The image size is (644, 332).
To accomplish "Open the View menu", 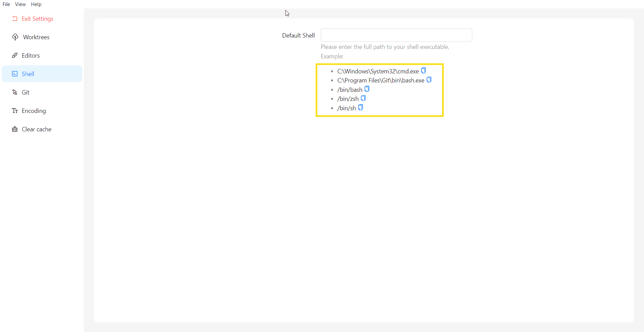I will point(20,4).
